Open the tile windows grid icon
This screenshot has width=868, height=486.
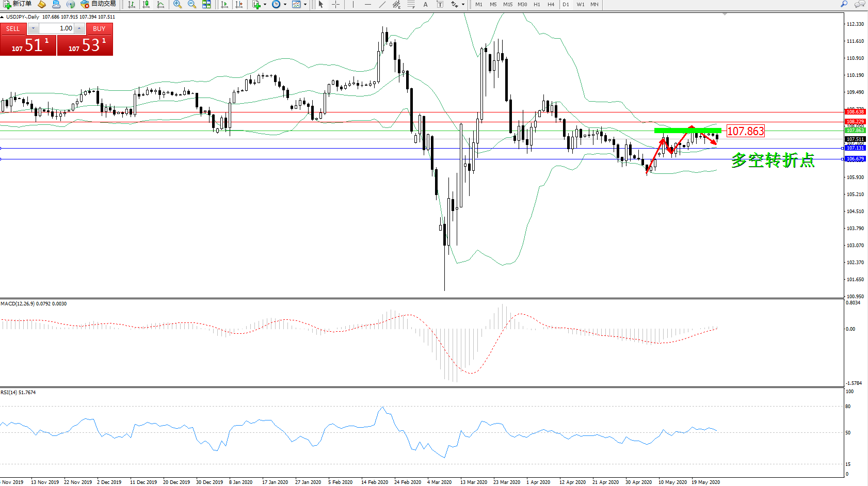click(206, 4)
